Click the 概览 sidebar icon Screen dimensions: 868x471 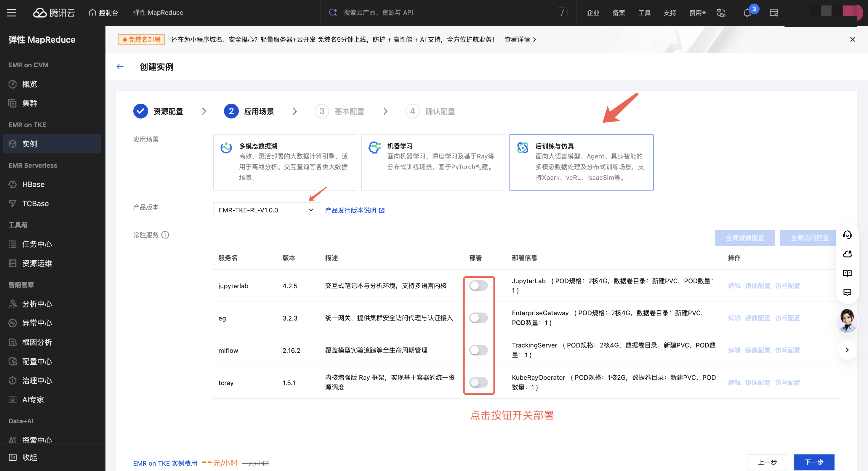pos(12,84)
